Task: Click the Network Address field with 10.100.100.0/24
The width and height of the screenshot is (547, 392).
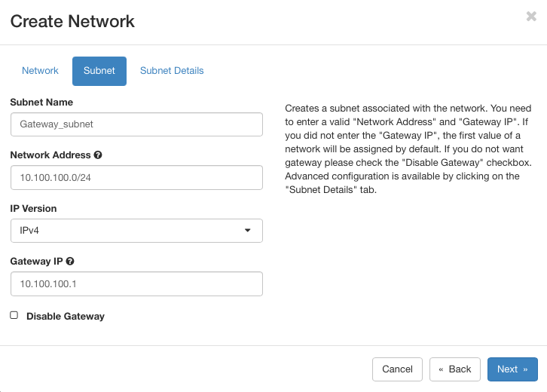Action: (136, 177)
